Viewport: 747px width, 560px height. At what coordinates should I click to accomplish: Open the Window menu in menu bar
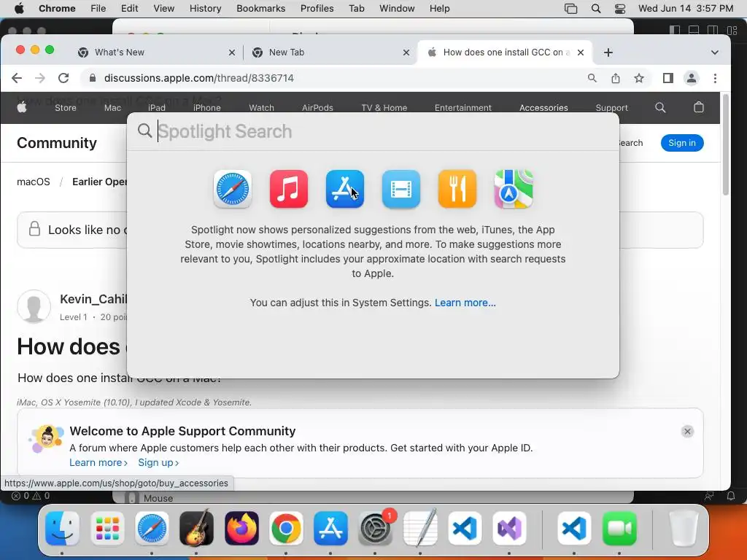pyautogui.click(x=397, y=9)
